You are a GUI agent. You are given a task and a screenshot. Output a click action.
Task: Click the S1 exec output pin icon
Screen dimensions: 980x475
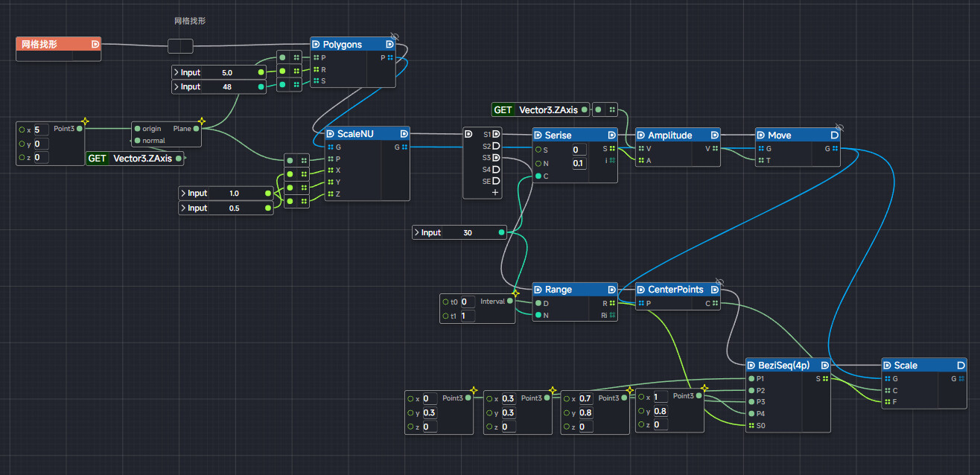pos(495,134)
